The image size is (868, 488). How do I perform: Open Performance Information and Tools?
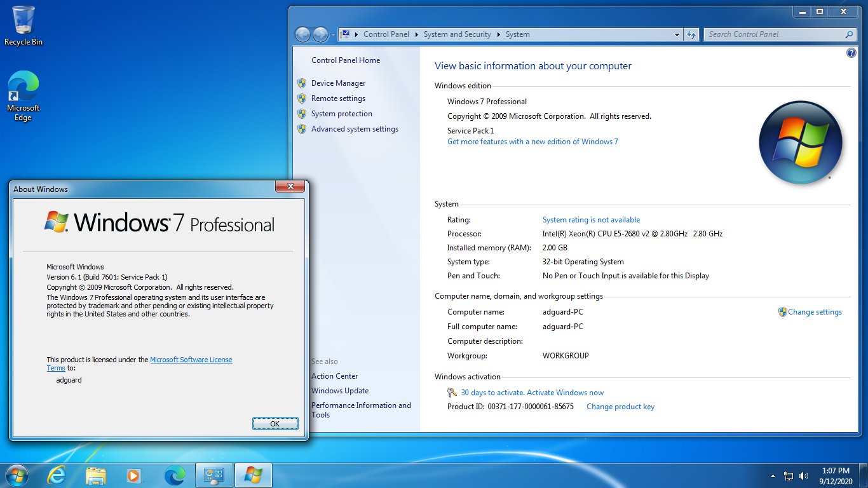click(x=361, y=410)
